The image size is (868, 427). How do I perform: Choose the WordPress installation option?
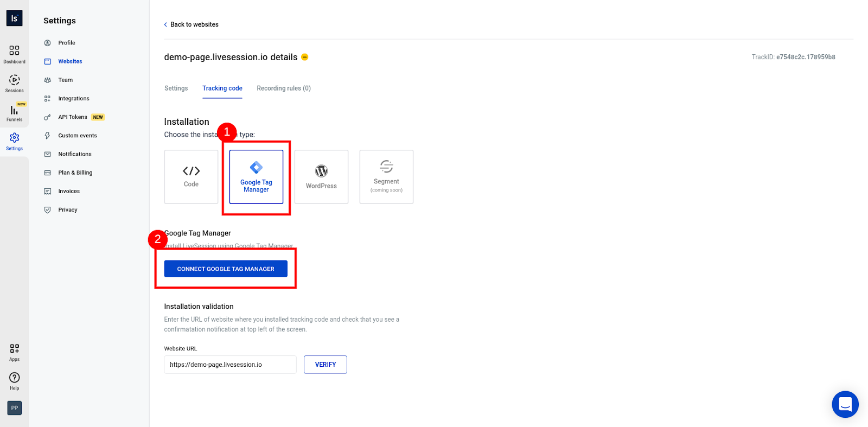(x=321, y=176)
